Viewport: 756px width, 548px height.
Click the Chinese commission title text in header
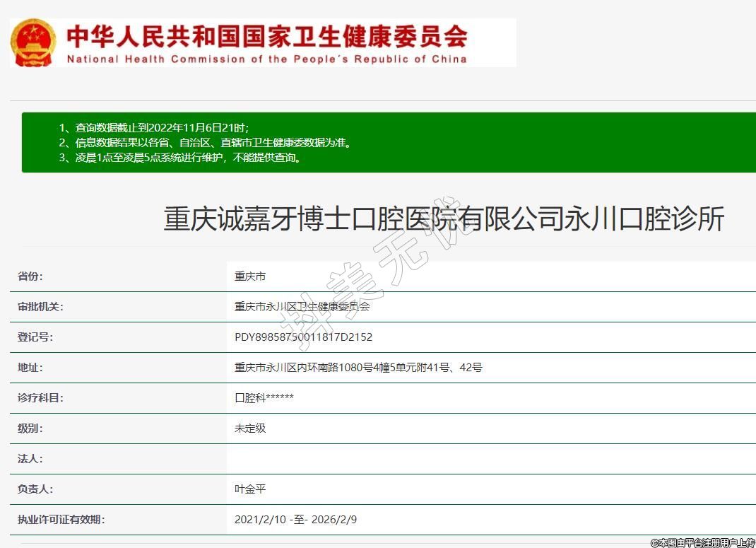tap(266, 35)
